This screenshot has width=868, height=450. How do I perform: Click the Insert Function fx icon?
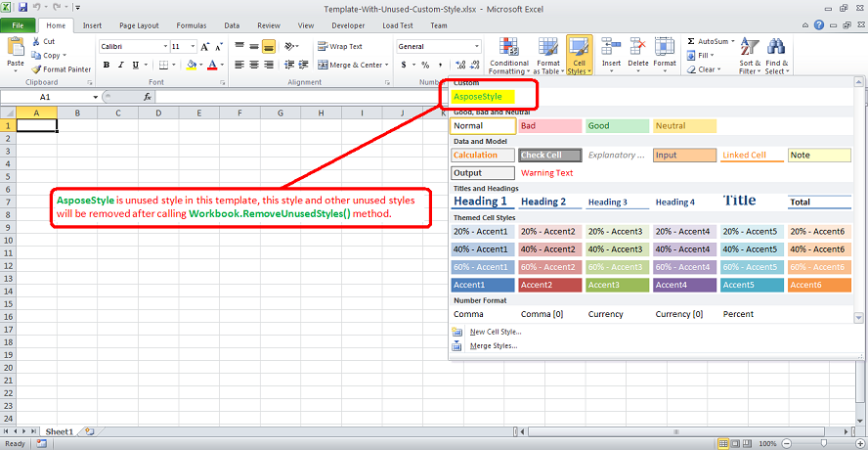(148, 98)
